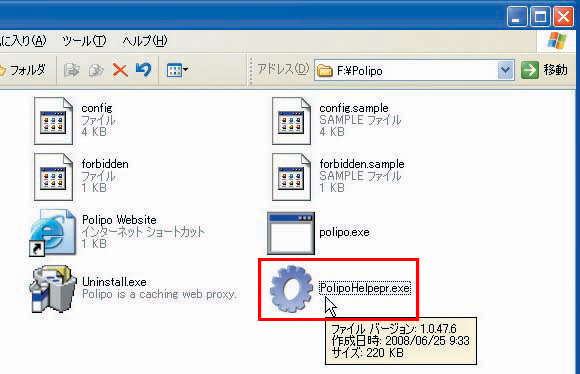The width and height of the screenshot is (580, 374).
Task: Select the config.sample file icon
Action: (291, 121)
